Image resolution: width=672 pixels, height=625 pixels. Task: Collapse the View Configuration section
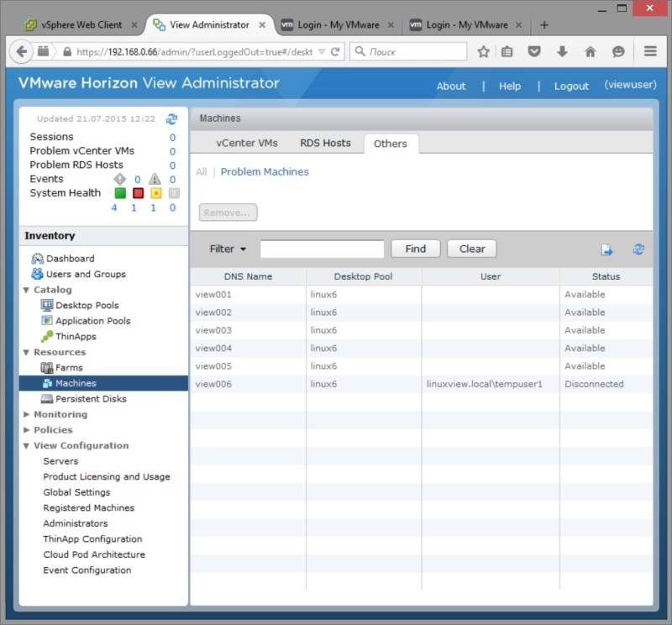tap(26, 446)
